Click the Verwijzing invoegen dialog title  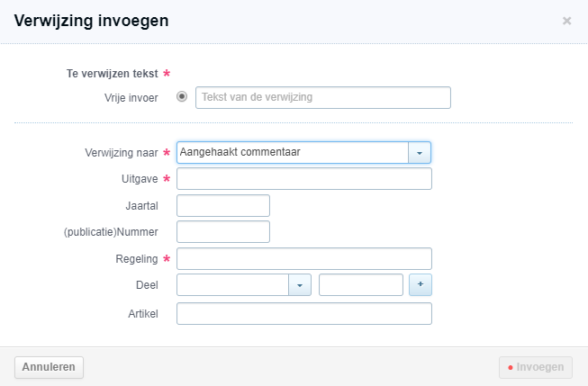point(91,20)
